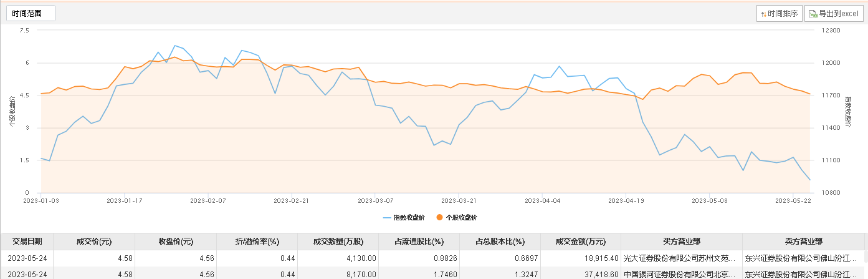Click the 1.7460 占流通股比 cell
This screenshot has width=868, height=279.
(419, 273)
